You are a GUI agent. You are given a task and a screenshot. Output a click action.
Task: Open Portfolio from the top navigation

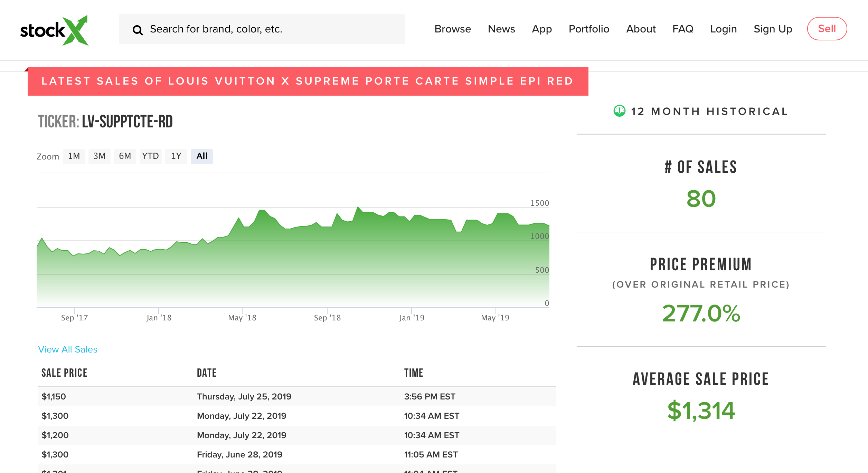pos(589,29)
